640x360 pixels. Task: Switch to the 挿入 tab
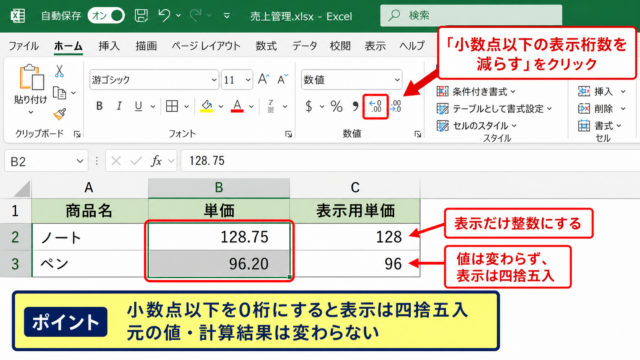tap(109, 46)
